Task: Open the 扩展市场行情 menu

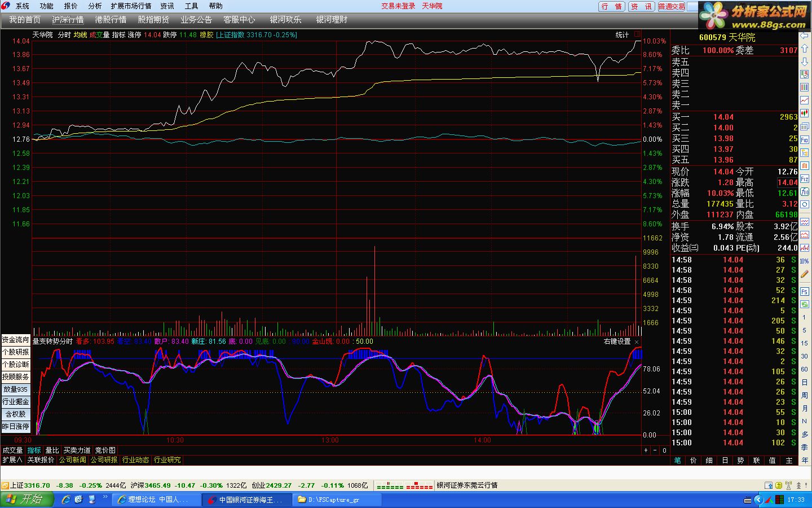Action: coord(131,6)
